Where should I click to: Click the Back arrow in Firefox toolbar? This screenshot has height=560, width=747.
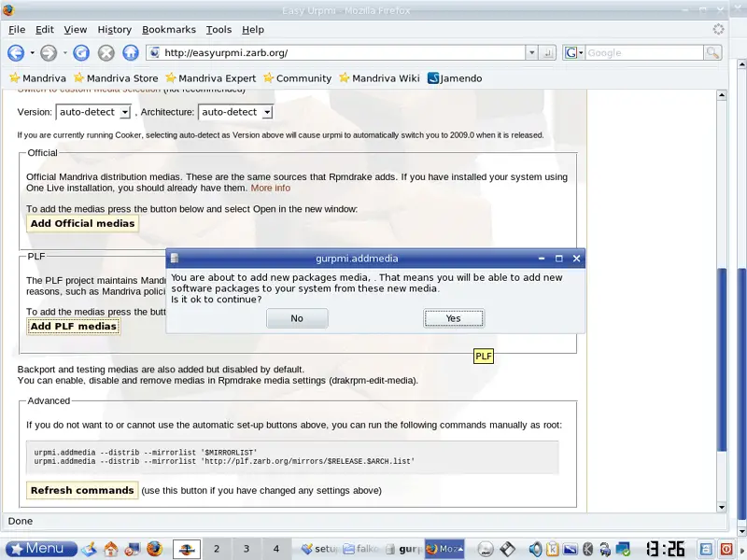[x=16, y=53]
